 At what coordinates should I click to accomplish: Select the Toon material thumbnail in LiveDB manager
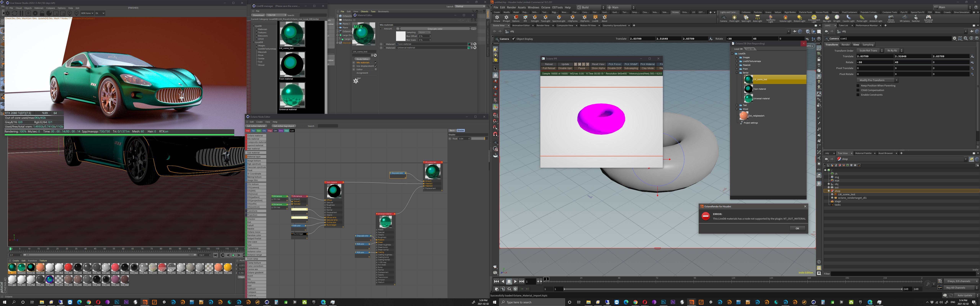[292, 65]
